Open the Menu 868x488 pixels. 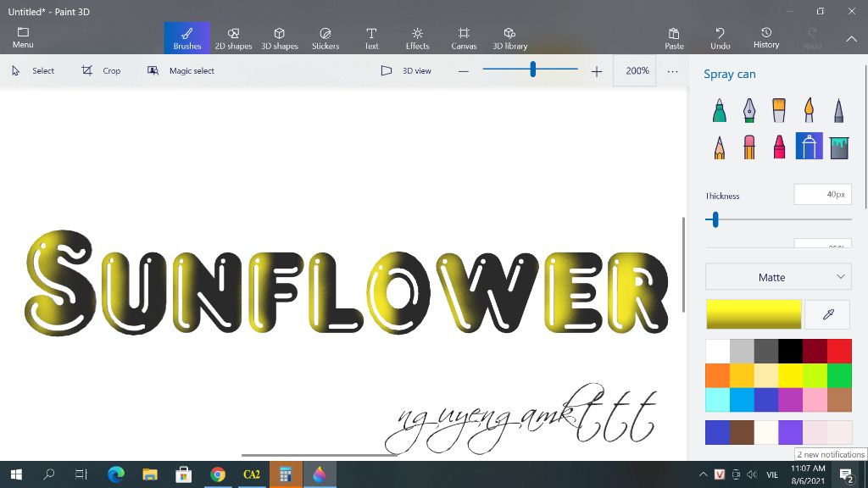(x=23, y=38)
